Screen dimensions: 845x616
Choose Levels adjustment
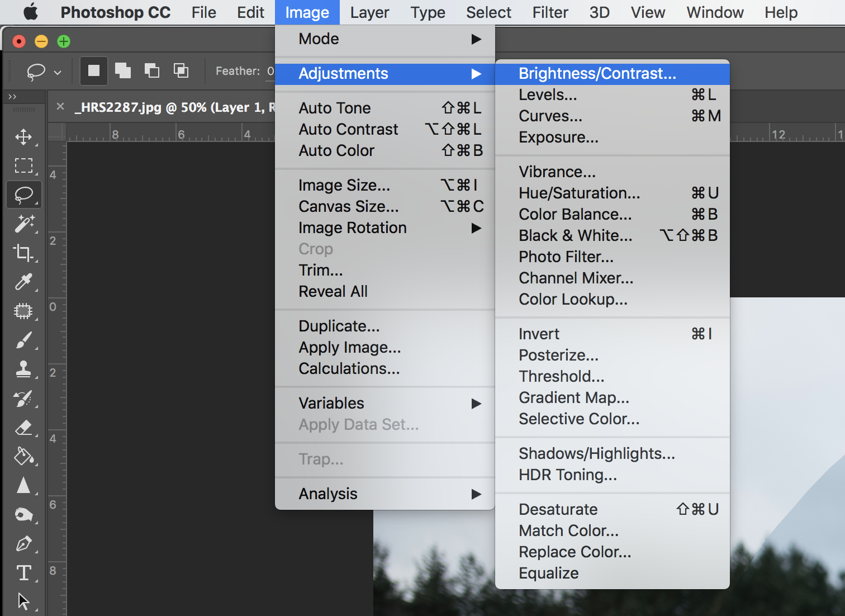[x=613, y=95]
